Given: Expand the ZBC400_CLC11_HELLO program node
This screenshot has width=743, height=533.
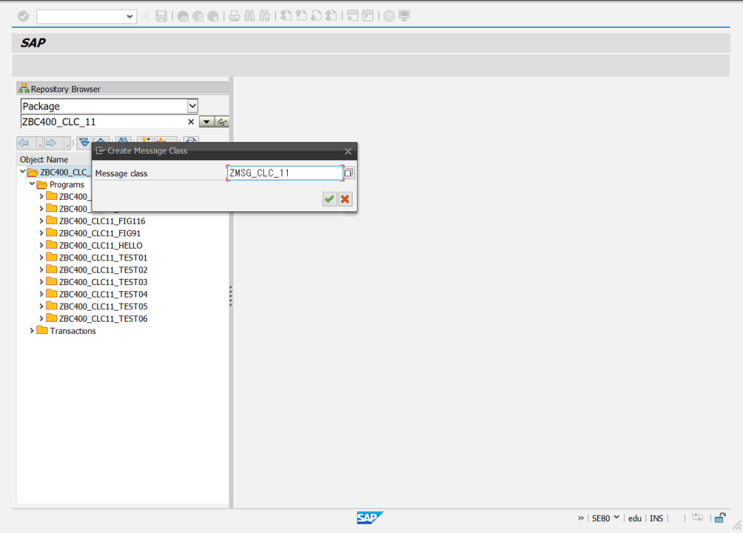Looking at the screenshot, I should [41, 245].
